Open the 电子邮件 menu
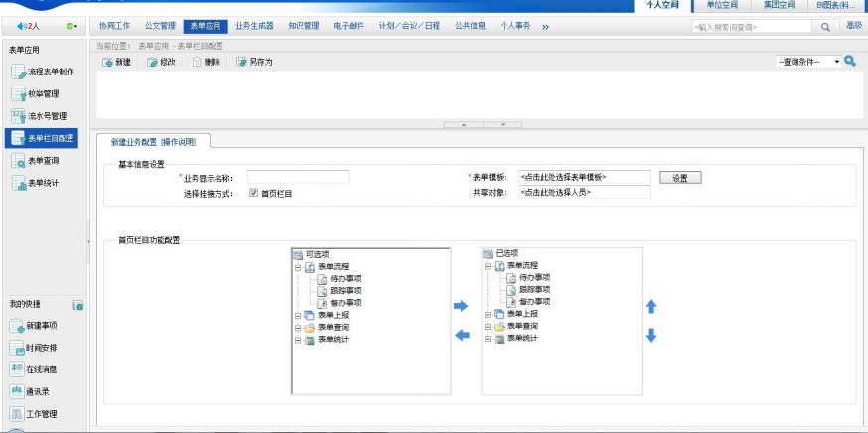 pos(349,26)
